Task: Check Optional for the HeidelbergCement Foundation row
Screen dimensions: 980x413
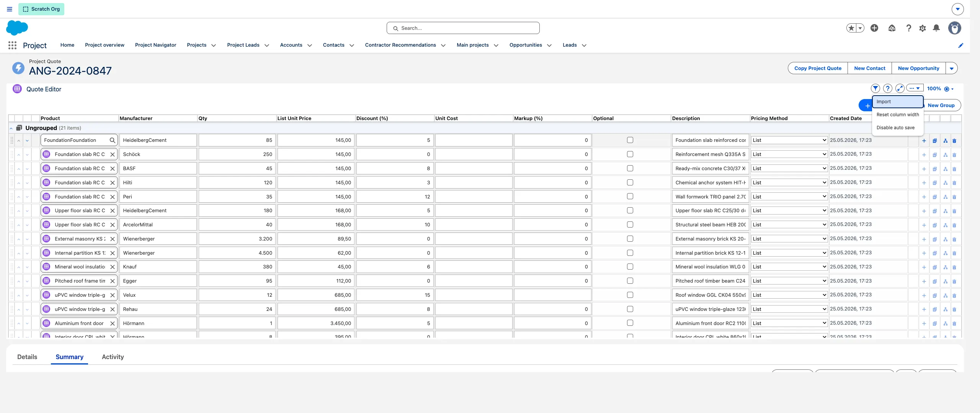Action: pos(630,140)
